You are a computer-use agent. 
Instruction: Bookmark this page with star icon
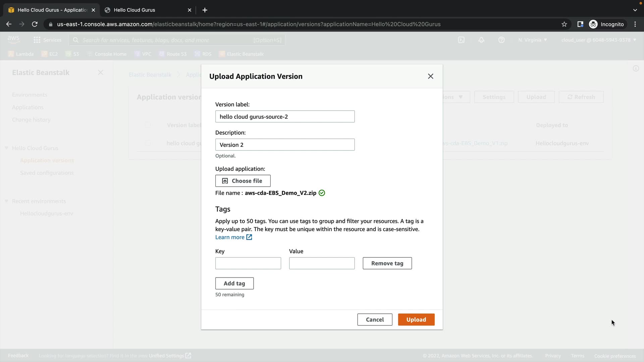564,24
